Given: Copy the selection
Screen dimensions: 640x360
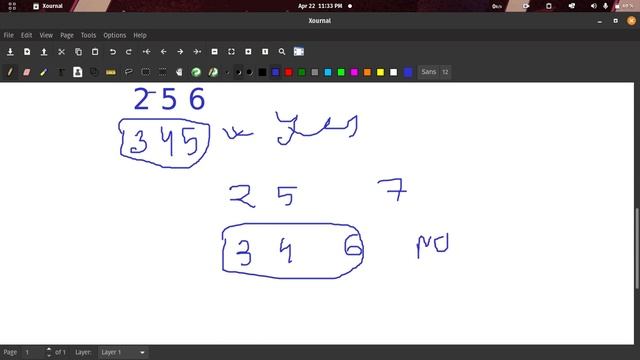Looking at the screenshot, I should pos(78,52).
